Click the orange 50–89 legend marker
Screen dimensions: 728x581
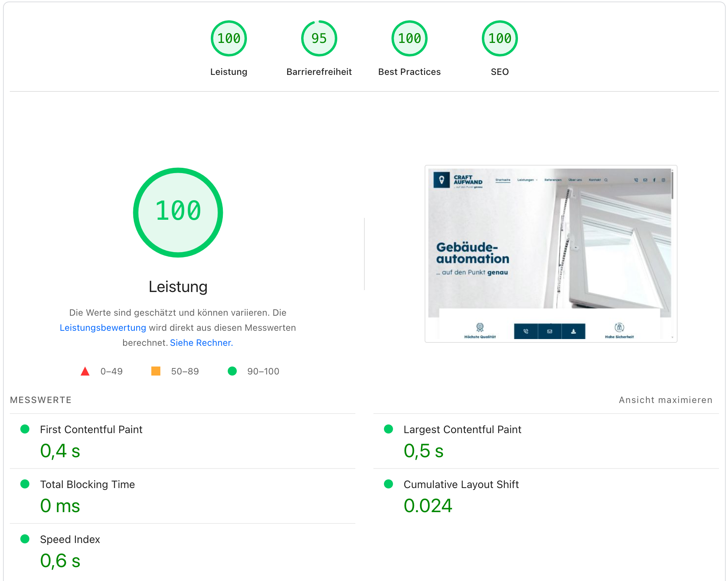[156, 371]
